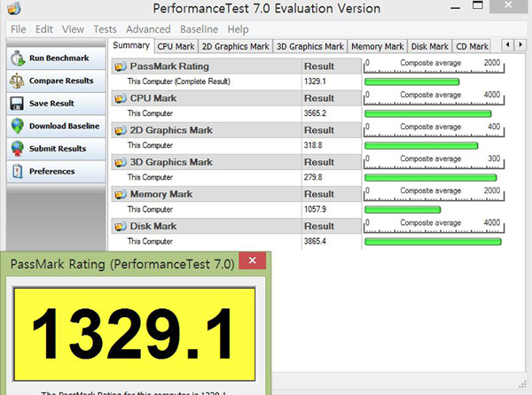Click the Download Baseline button
The height and width of the screenshot is (395, 532).
pos(56,126)
